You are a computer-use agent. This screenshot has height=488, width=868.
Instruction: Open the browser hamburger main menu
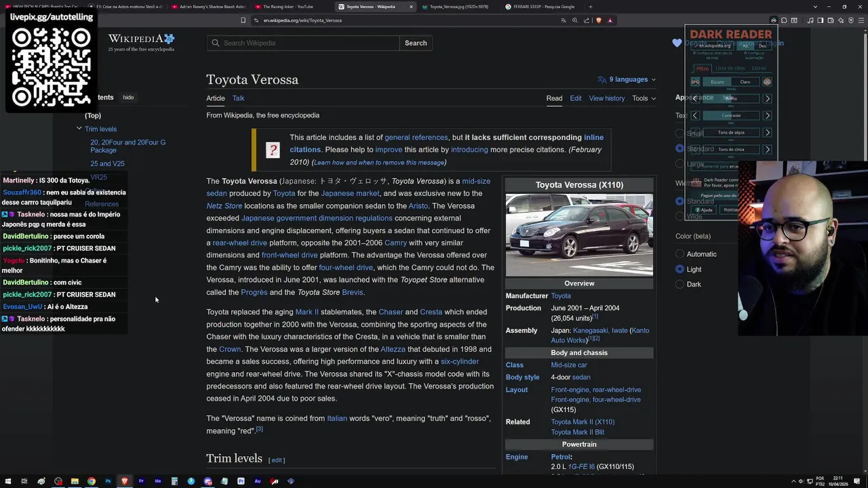tap(861, 20)
